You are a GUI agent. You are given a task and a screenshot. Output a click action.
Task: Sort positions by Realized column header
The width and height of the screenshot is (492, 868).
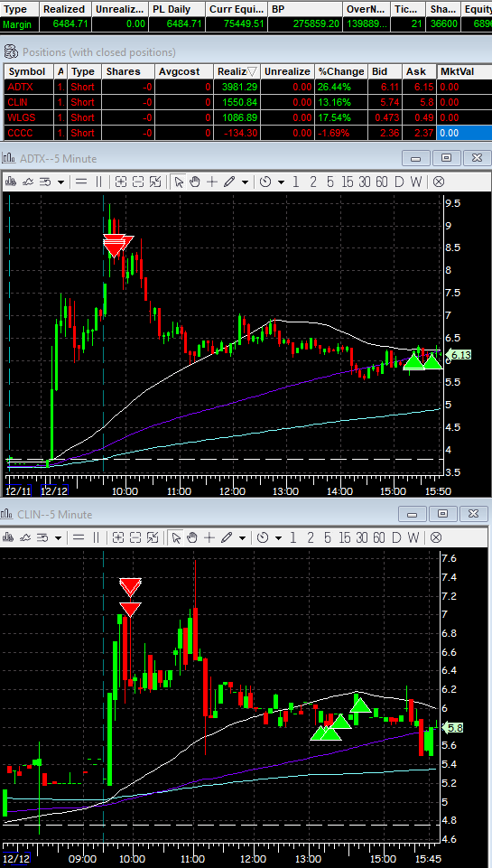[237, 71]
